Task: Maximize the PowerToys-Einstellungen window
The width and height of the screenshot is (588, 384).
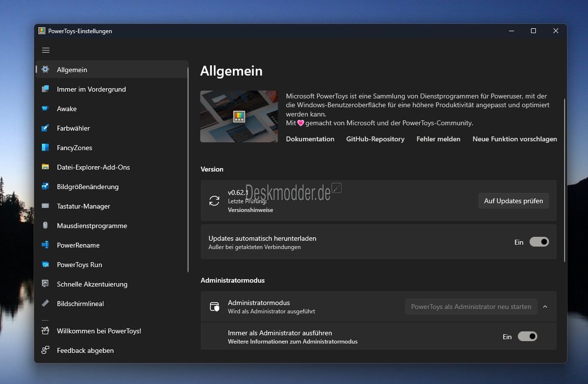Action: pos(533,31)
